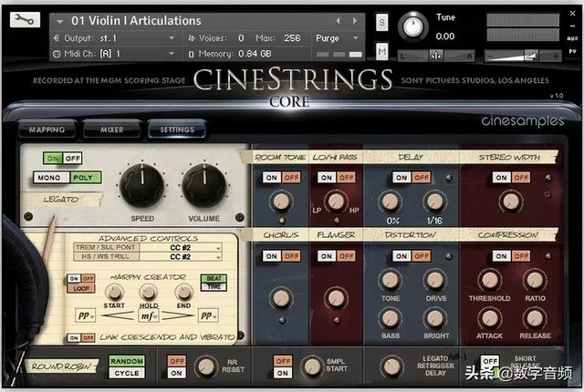
Task: Click the Compression Threshold knob
Action: [490, 281]
